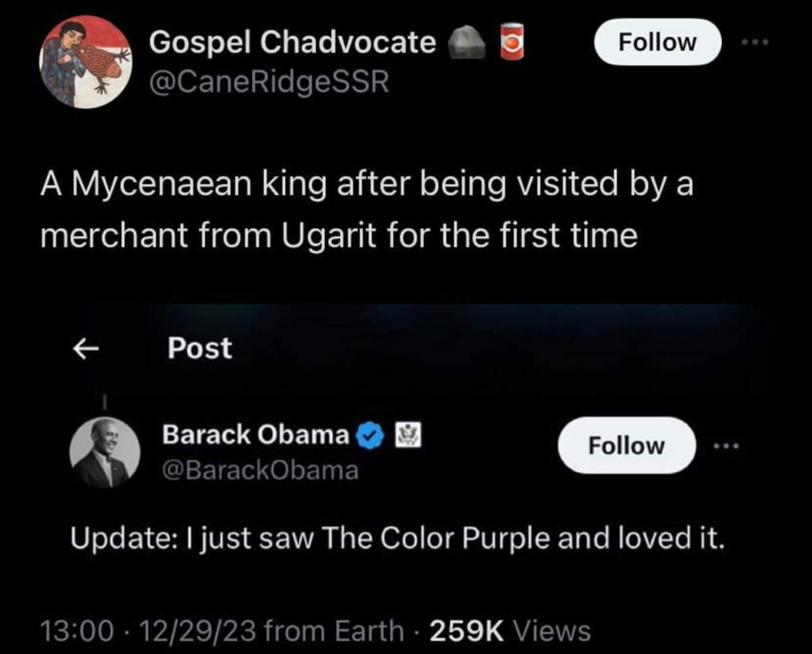Open the three-dot menu beside Barack Obama's Follow button
Image resolution: width=812 pixels, height=654 pixels.
726,445
